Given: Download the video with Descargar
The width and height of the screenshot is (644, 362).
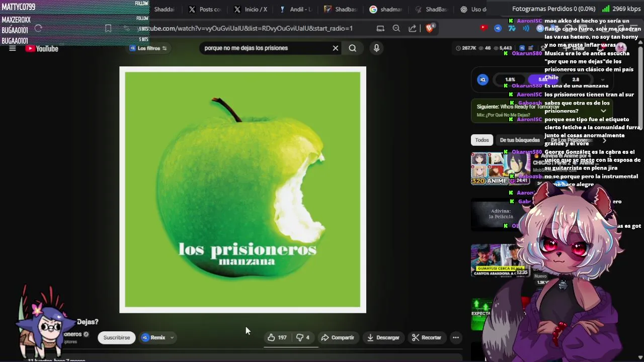Looking at the screenshot, I should pos(383,337).
